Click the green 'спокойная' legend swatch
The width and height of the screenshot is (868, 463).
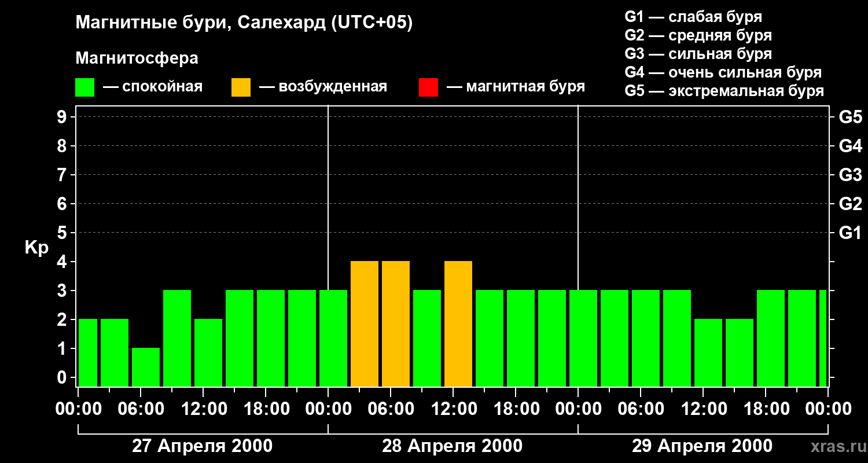point(85,87)
